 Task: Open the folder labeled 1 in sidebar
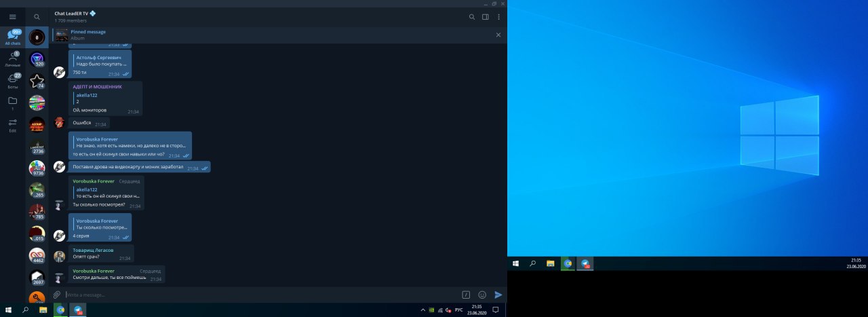click(12, 103)
